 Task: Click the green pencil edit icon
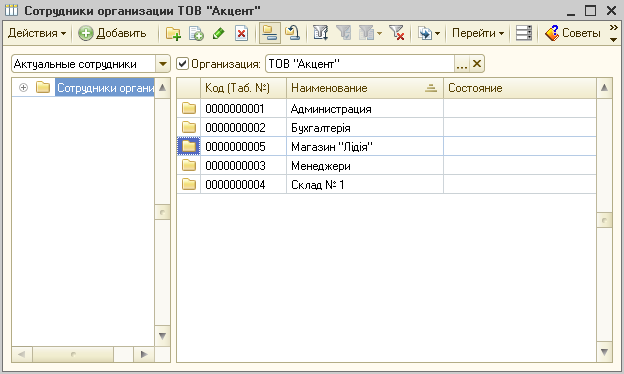(218, 33)
